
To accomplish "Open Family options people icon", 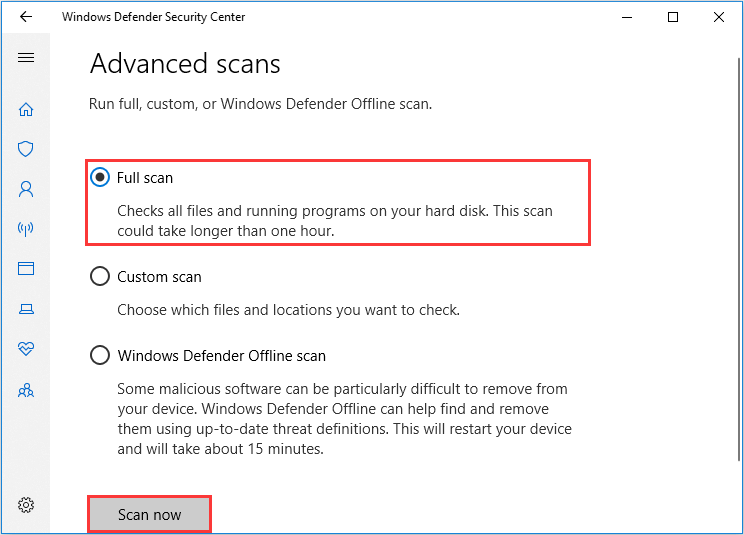I will [26, 390].
